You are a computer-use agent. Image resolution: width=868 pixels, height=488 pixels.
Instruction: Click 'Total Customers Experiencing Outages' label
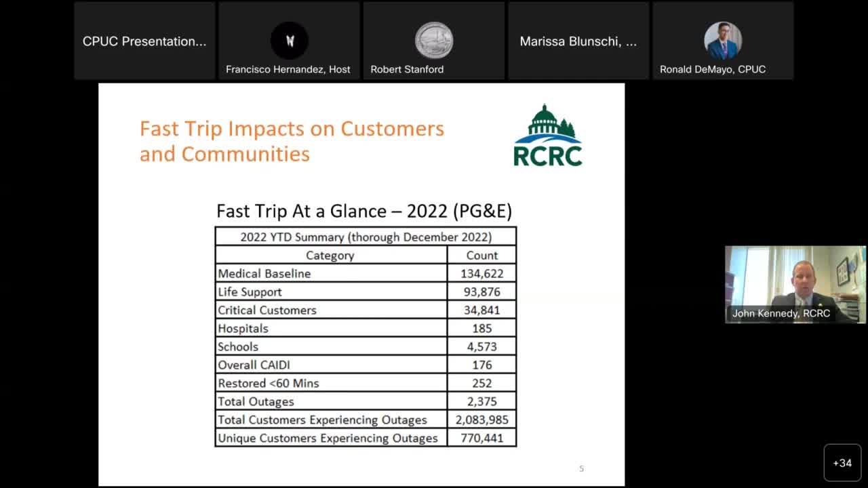(x=322, y=420)
